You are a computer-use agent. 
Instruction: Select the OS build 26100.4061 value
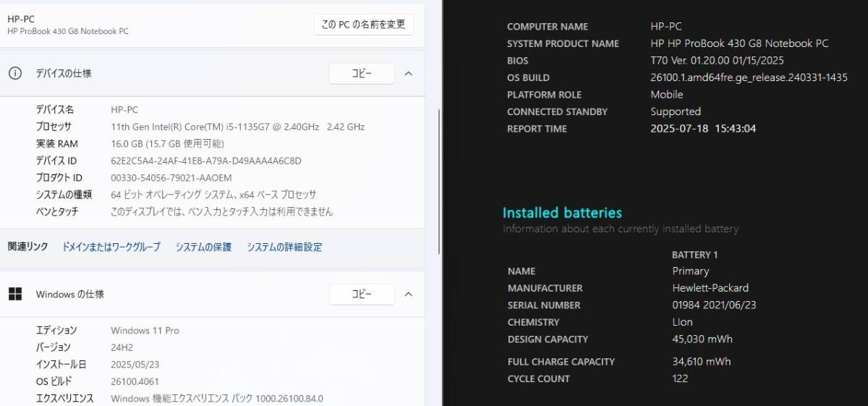click(135, 381)
